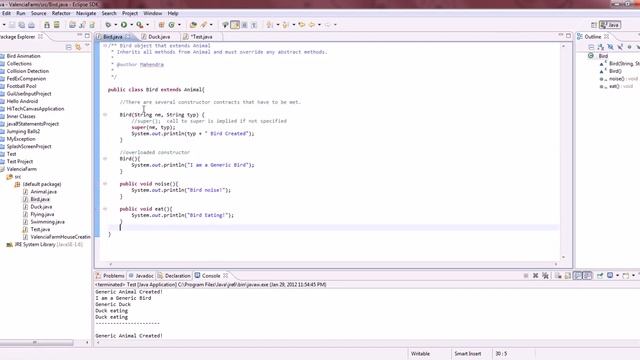This screenshot has height=360, width=640.
Task: Open Debug button dropdown arrow
Action: pyautogui.click(x=116, y=25)
